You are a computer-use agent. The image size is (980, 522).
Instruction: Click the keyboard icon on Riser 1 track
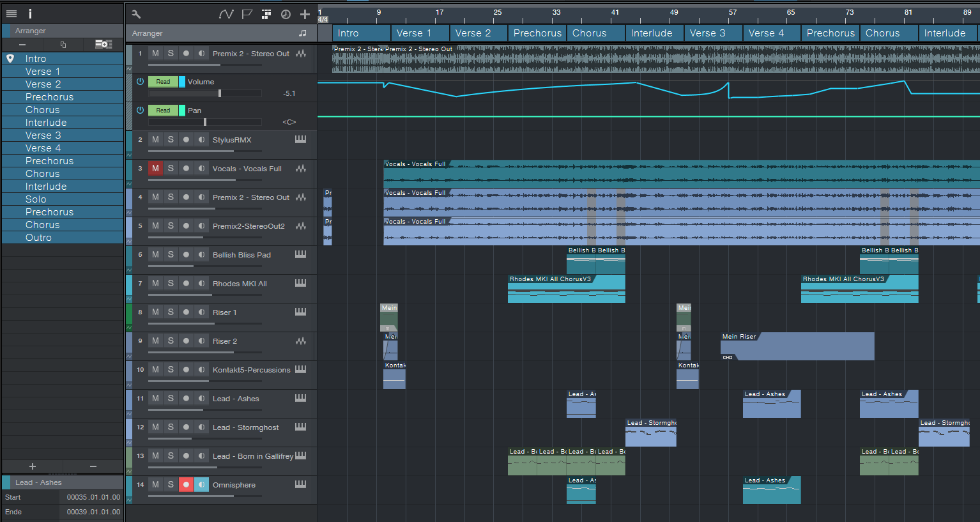[x=300, y=312]
